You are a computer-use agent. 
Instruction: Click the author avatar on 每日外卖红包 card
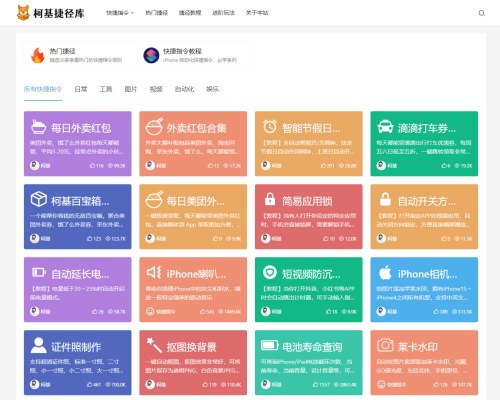click(35, 165)
